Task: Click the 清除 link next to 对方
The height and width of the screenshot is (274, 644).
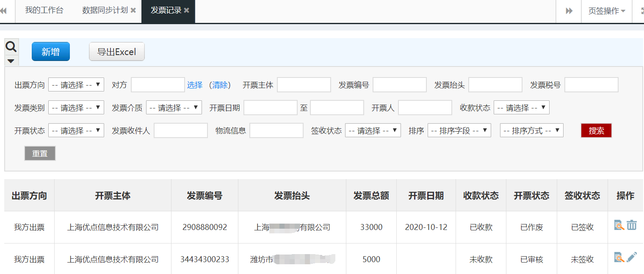Action: click(220, 85)
